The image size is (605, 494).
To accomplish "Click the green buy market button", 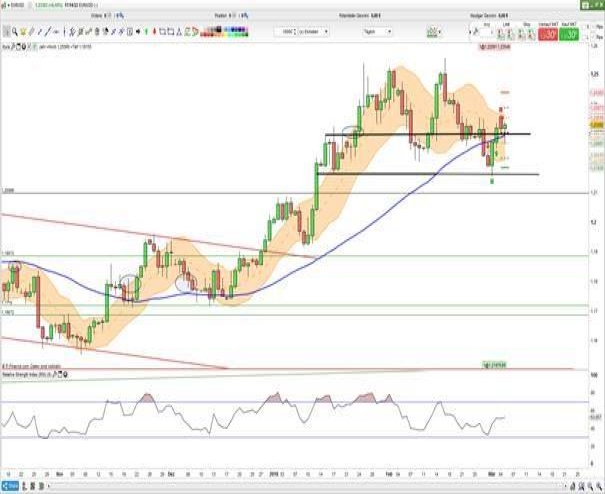I will click(x=569, y=34).
